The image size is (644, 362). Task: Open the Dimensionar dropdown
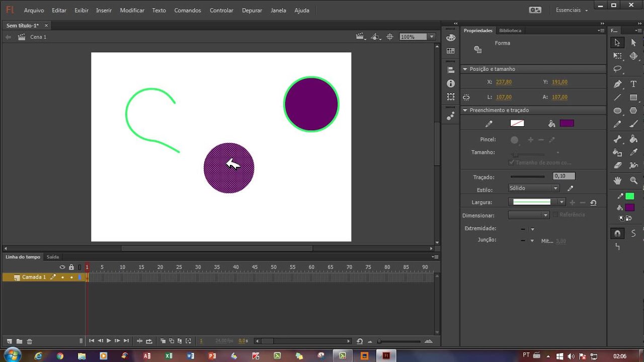pyautogui.click(x=529, y=215)
